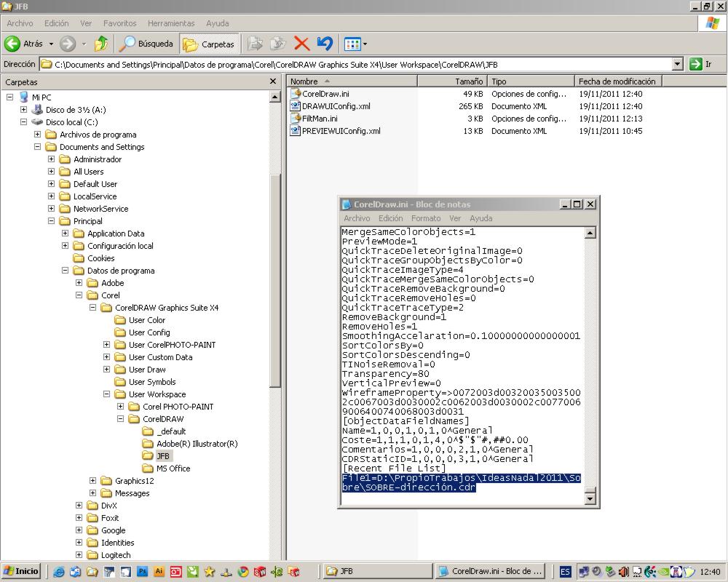Image resolution: width=728 pixels, height=582 pixels.
Task: Click the yellow star quick launch icon
Action: (210, 572)
